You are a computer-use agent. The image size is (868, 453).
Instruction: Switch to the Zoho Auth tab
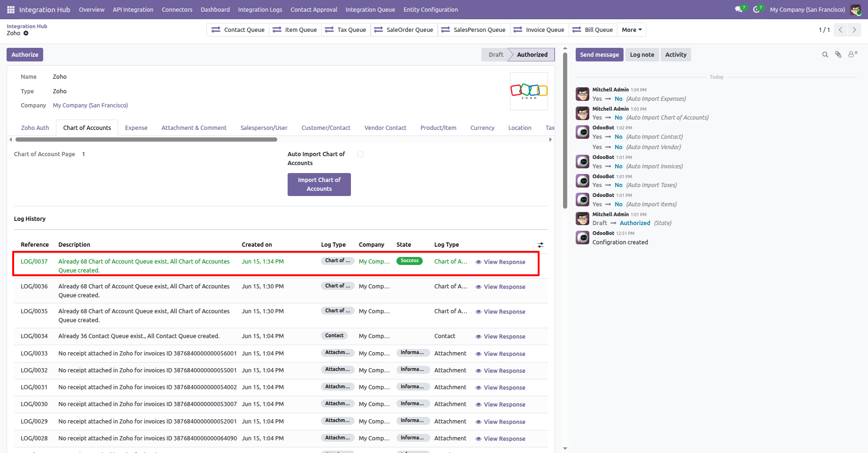pos(35,128)
